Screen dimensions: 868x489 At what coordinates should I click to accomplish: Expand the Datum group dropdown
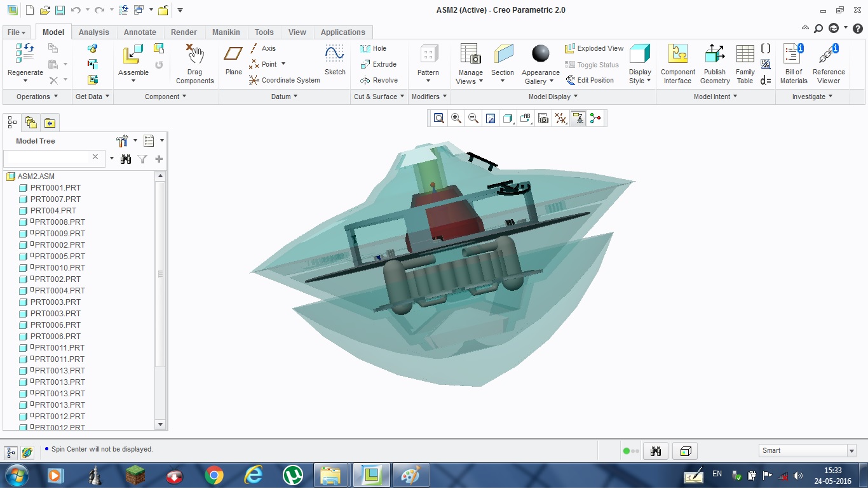point(285,97)
